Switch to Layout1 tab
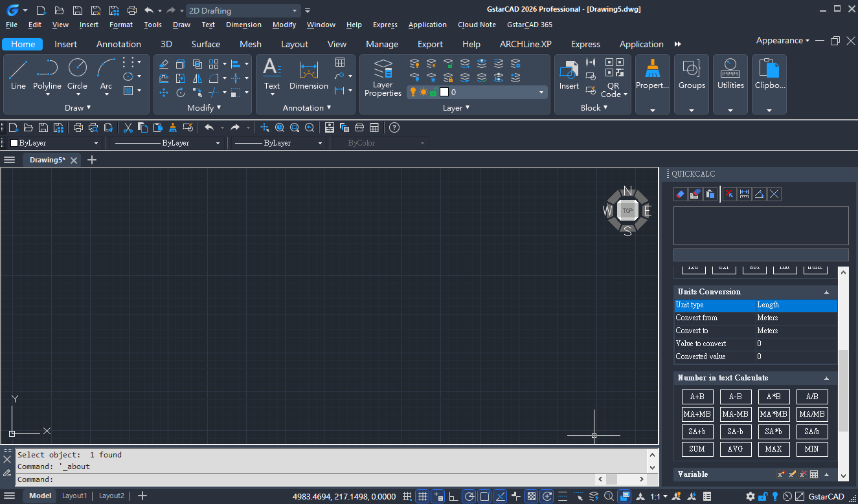The height and width of the screenshot is (504, 858). pyautogui.click(x=74, y=496)
